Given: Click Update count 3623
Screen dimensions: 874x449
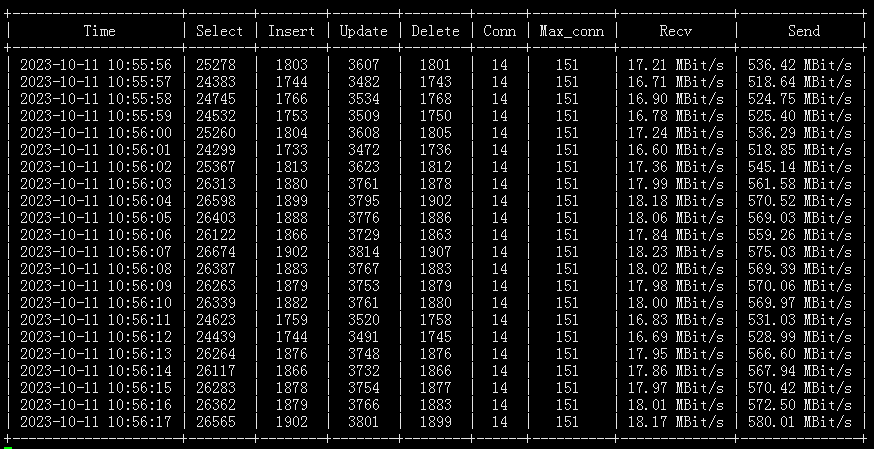Looking at the screenshot, I should (363, 167).
